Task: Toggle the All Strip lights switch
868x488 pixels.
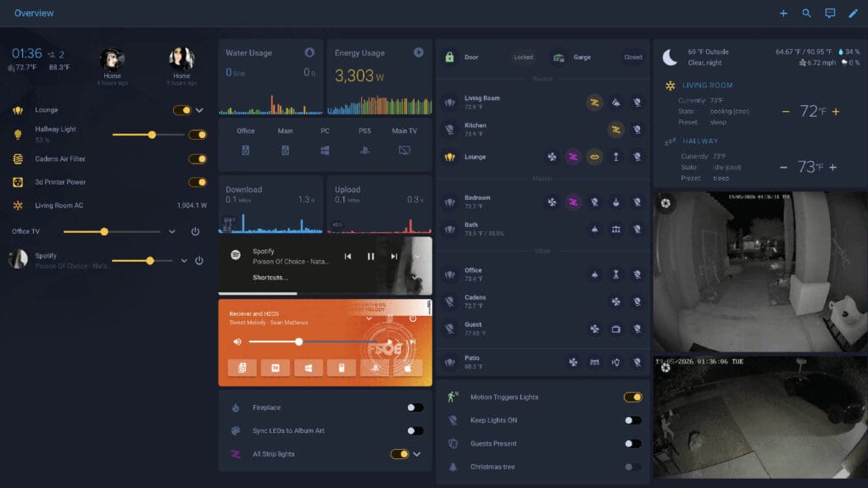Action: pyautogui.click(x=400, y=454)
